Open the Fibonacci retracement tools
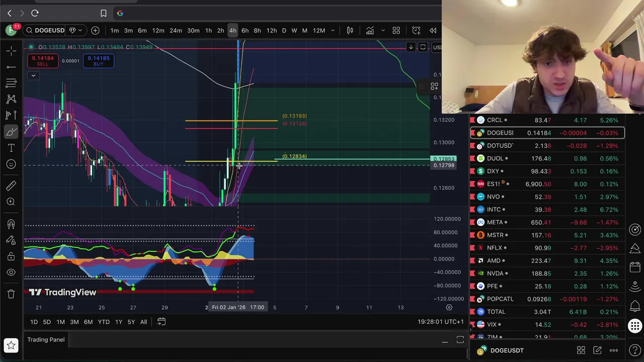Viewport: 644px width, 362px height. [11, 82]
